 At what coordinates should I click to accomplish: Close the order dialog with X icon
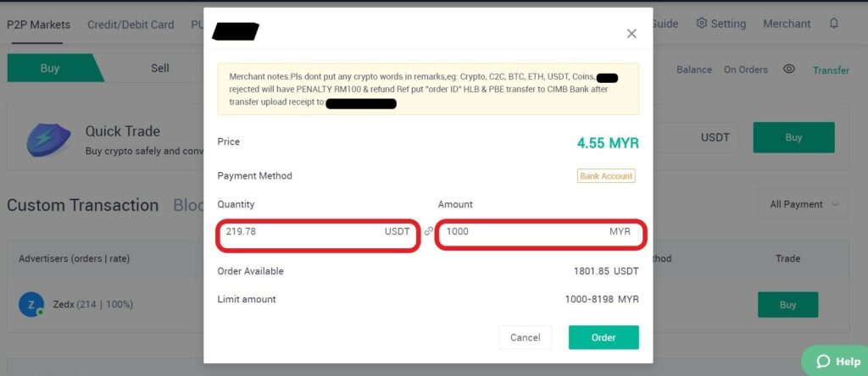pos(632,34)
